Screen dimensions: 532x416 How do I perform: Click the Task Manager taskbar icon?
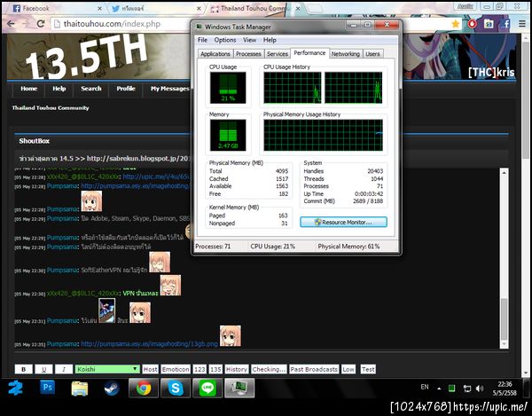(x=239, y=389)
